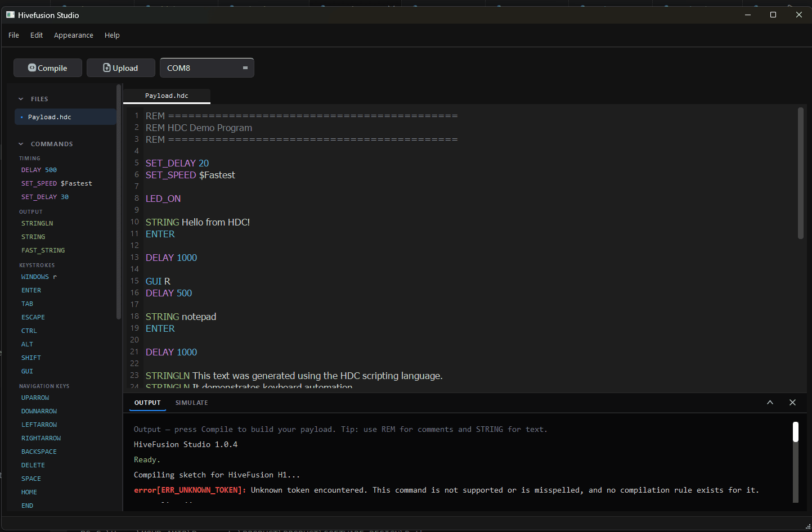Insert the DELAY 500 command
The width and height of the screenshot is (812, 532).
coord(39,170)
